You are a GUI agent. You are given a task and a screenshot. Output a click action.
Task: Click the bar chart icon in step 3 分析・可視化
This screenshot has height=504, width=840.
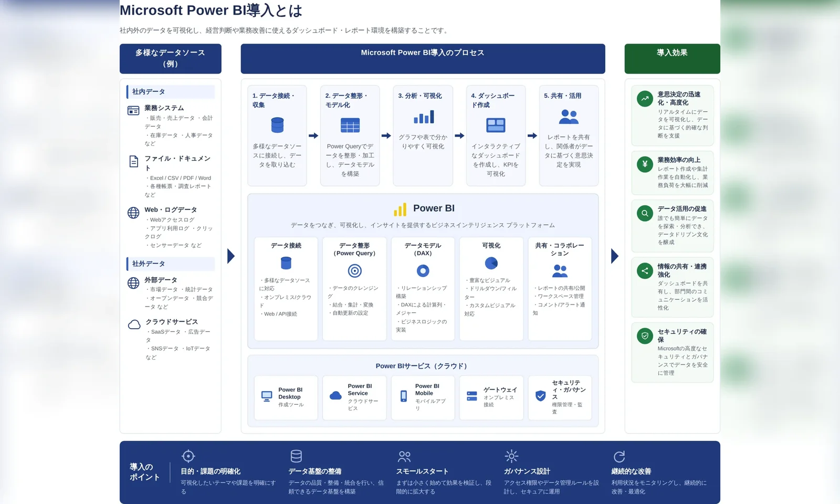pos(424,117)
